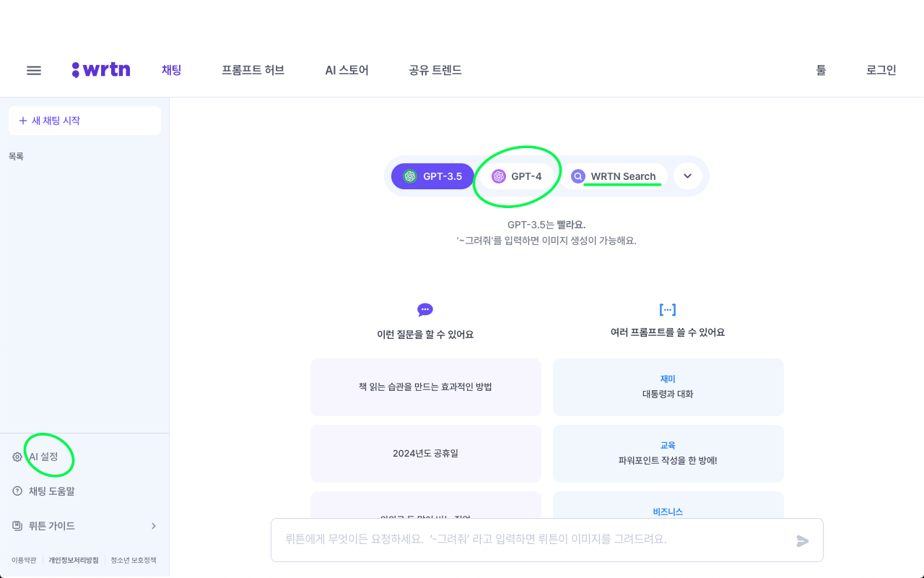Click the 목록 label in sidebar

pyautogui.click(x=17, y=156)
